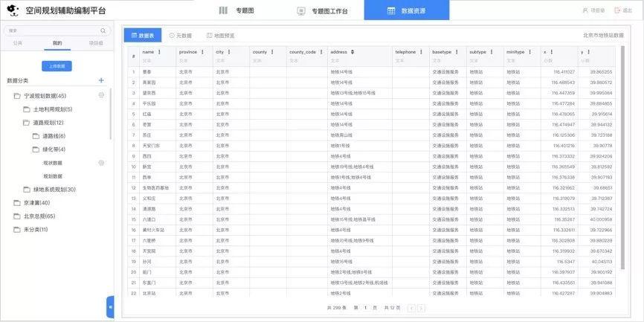Focus the sidebar search input field
Screen dimensions: 644x322
pos(57,30)
